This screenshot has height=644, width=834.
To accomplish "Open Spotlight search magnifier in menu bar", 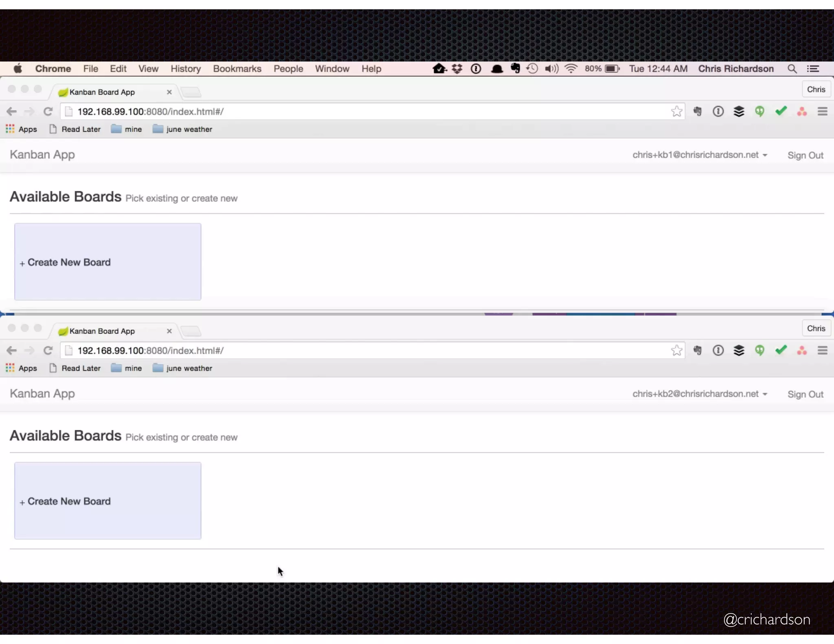I will click(x=792, y=69).
